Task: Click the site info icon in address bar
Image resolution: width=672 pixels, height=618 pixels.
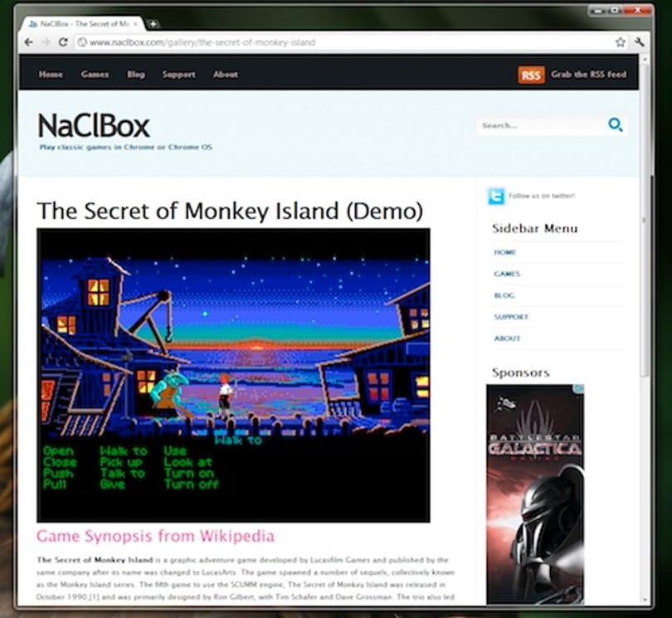Action: pos(82,42)
